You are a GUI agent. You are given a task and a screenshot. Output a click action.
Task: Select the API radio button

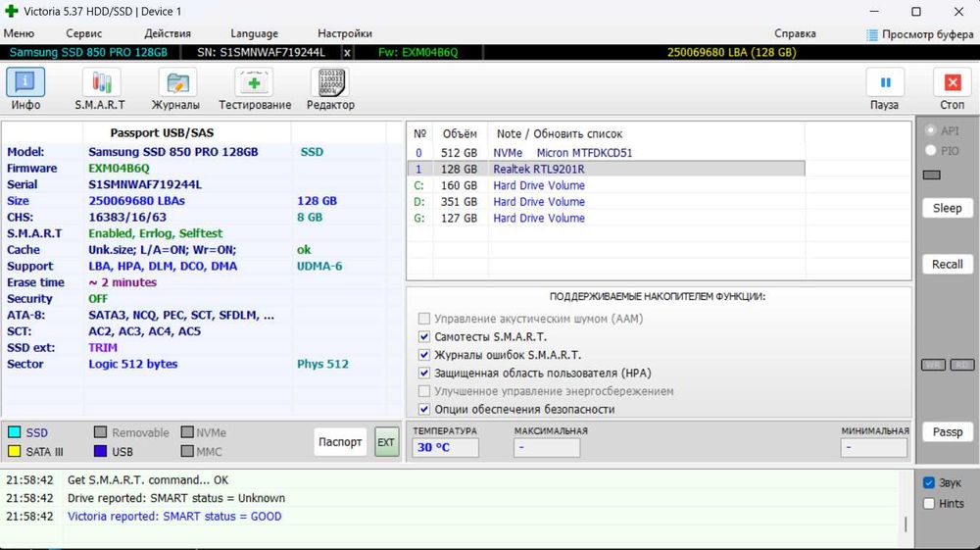pyautogui.click(x=931, y=130)
